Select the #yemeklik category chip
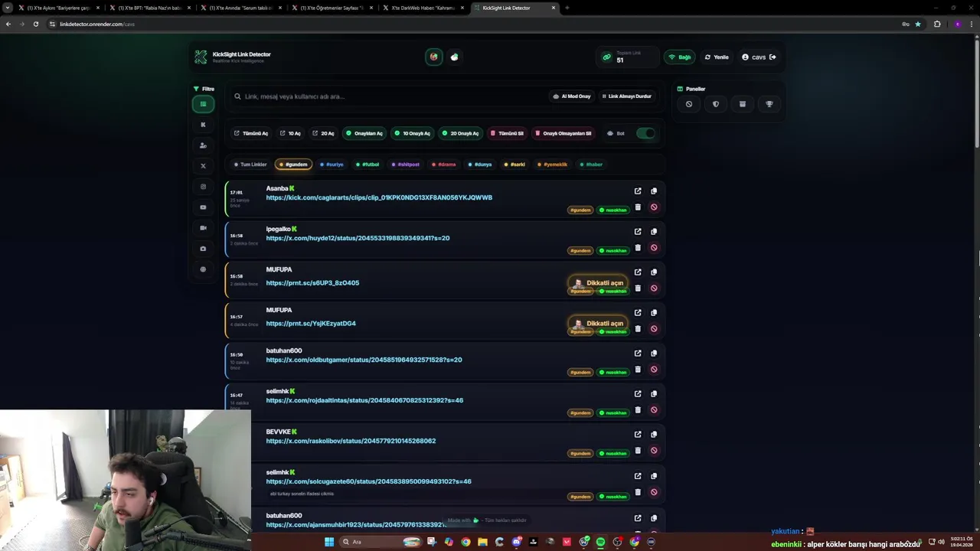 click(x=552, y=165)
